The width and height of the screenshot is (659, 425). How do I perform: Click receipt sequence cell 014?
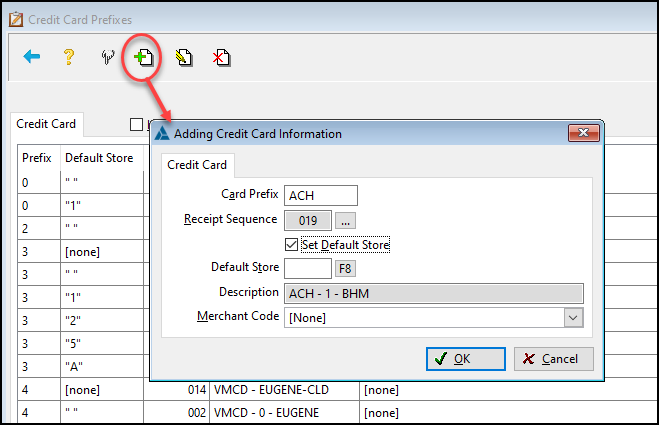point(176,390)
